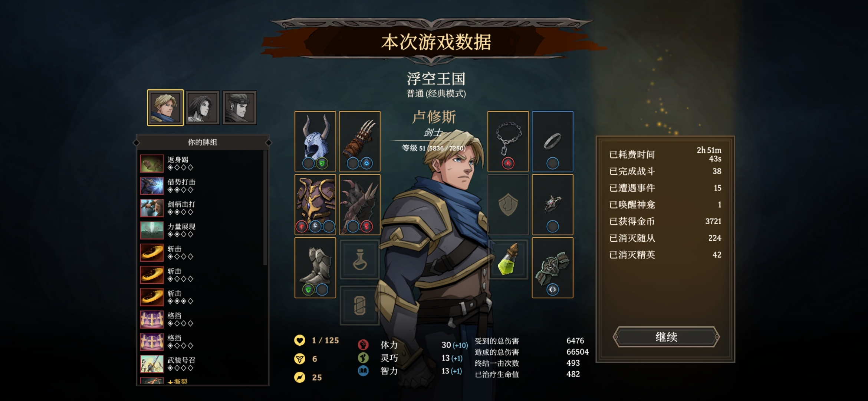Select the empty shield equipment slot

pos(508,204)
